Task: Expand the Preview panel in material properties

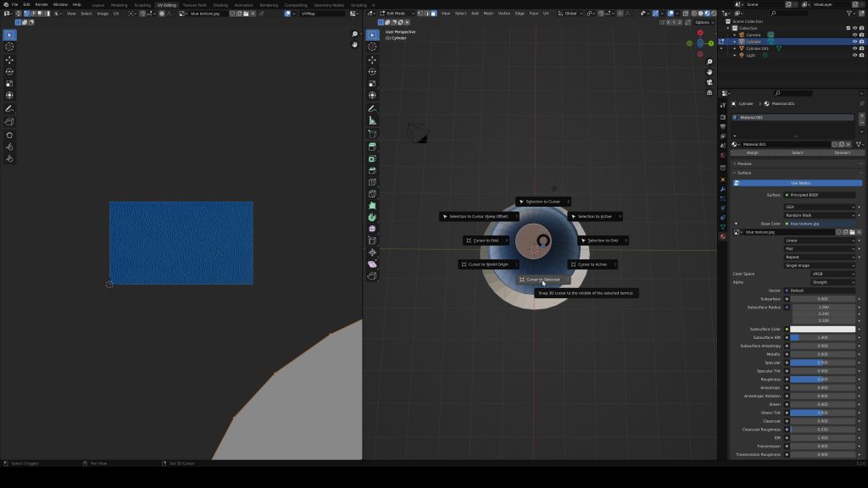Action: coord(746,164)
